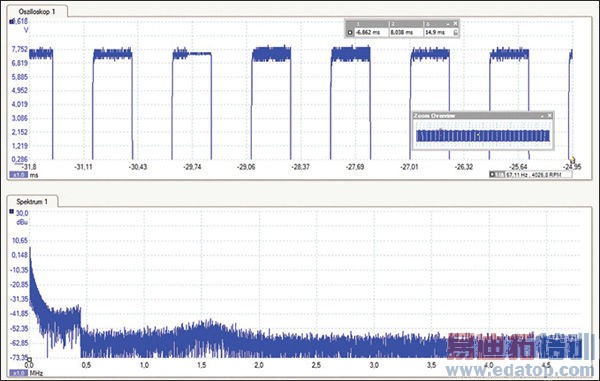Switch to the Oszilloskop 1 tab
Screen dimensions: 600x381
pyautogui.click(x=37, y=11)
